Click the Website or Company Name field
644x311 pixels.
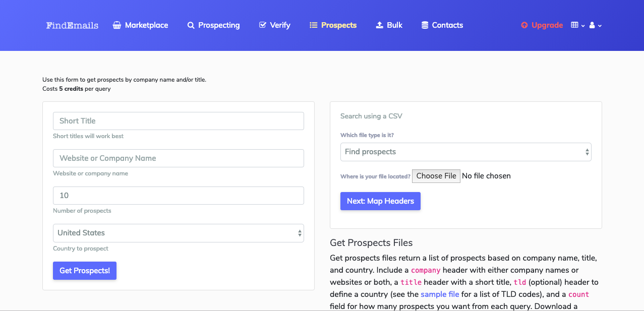pyautogui.click(x=178, y=158)
